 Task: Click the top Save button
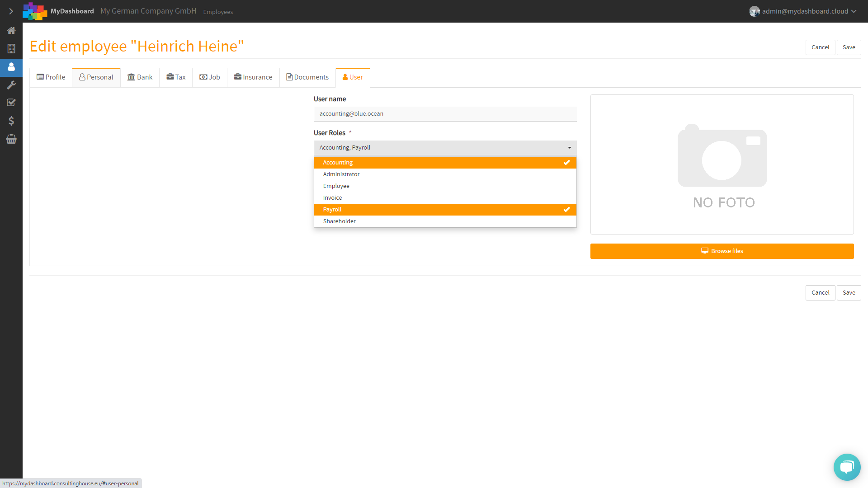[849, 47]
